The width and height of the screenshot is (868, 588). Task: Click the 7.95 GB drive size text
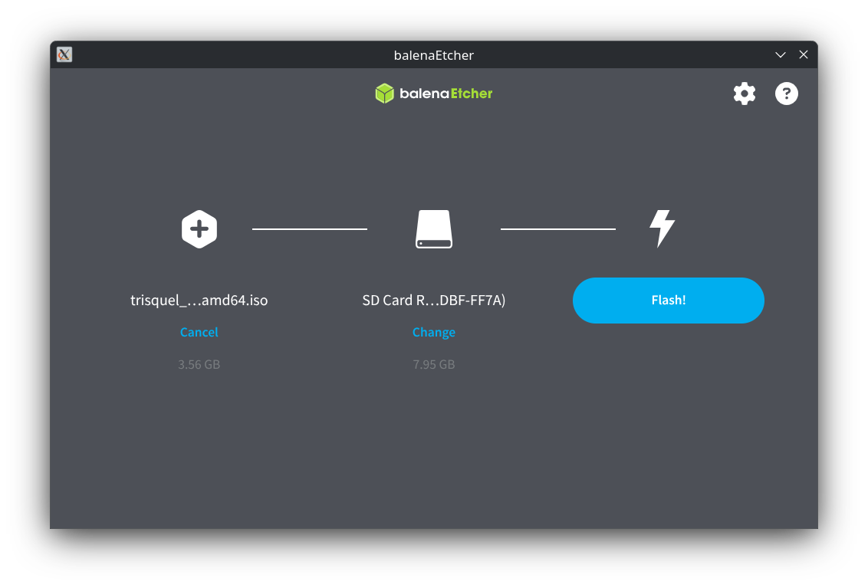click(x=434, y=364)
